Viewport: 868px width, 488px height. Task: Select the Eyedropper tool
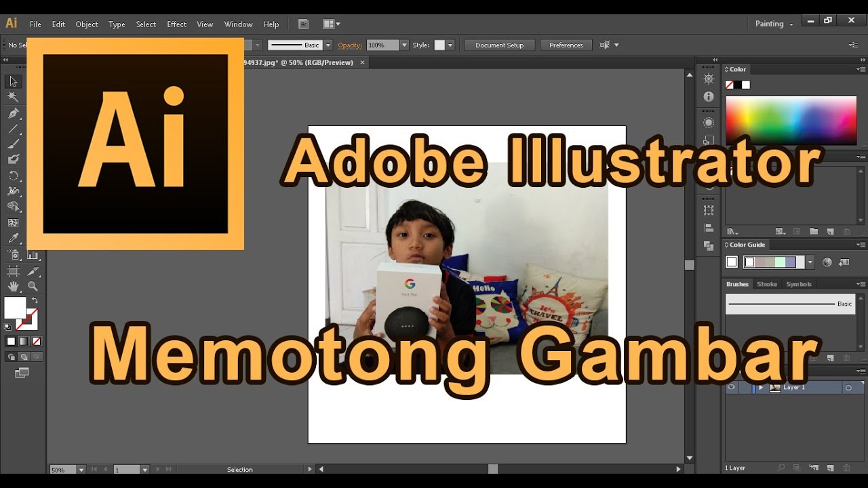click(13, 239)
